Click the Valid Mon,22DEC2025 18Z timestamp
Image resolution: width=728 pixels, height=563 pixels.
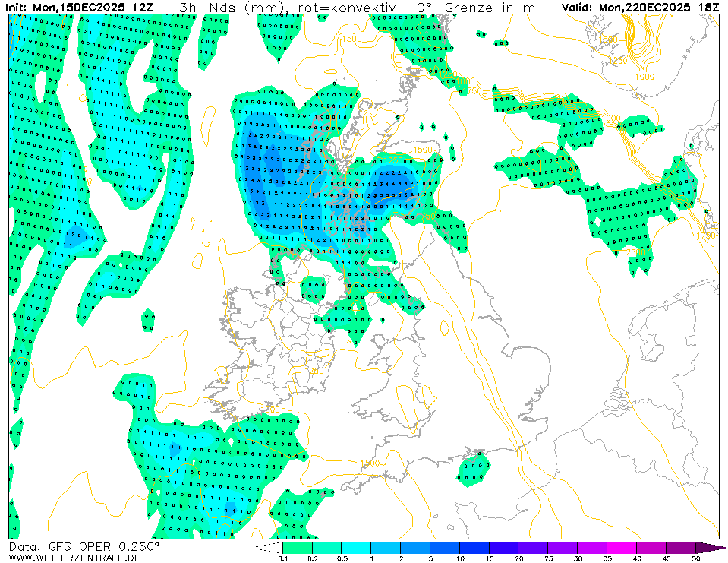click(640, 8)
